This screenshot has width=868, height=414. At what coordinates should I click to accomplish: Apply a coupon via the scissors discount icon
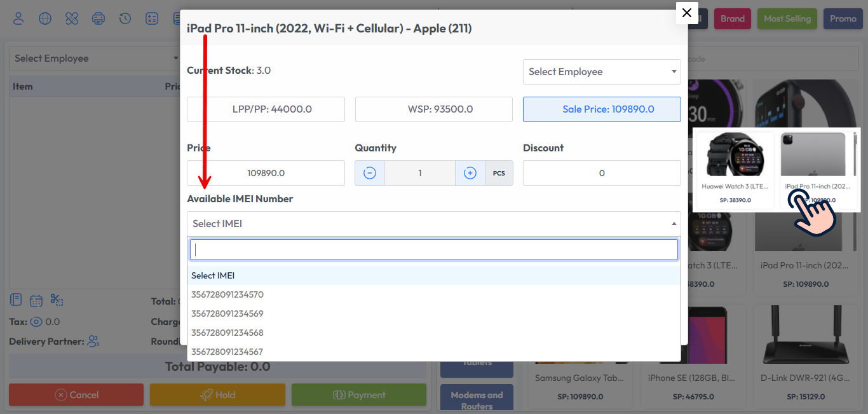(57, 300)
